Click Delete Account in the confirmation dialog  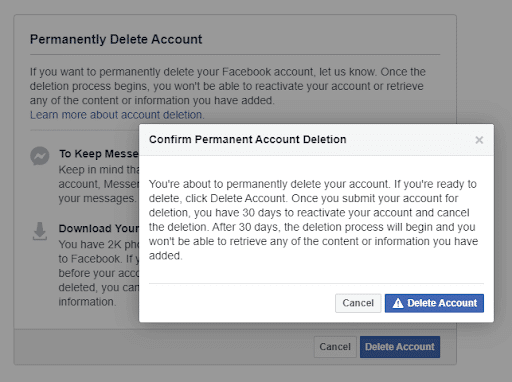(x=434, y=303)
